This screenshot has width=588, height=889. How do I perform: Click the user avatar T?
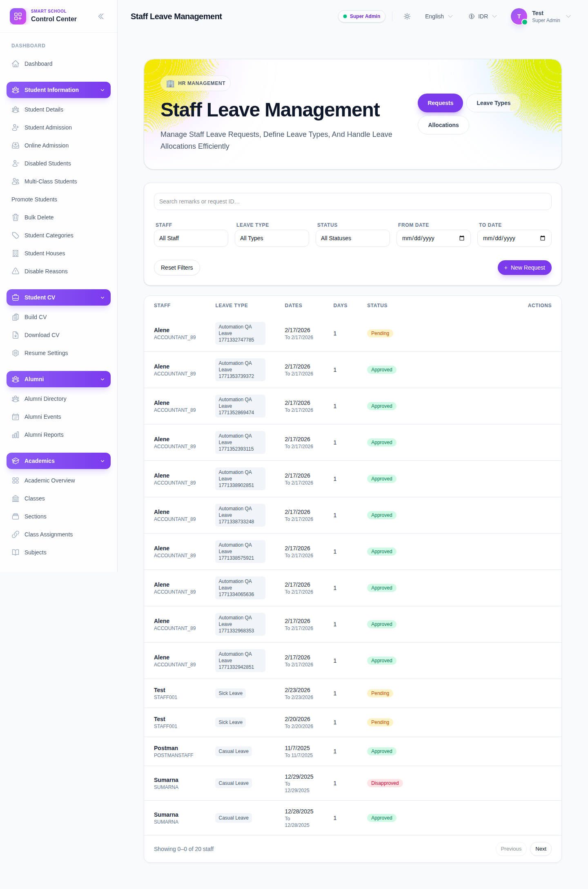coord(519,16)
